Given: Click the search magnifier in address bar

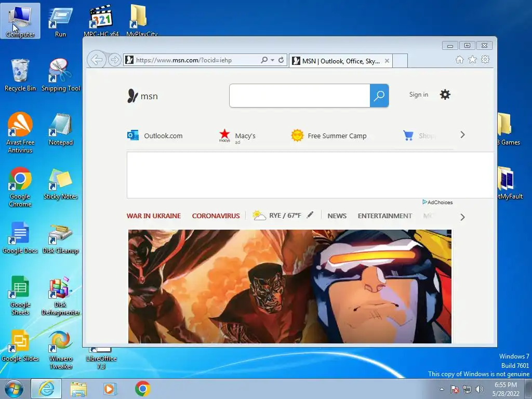Looking at the screenshot, I should (x=264, y=60).
